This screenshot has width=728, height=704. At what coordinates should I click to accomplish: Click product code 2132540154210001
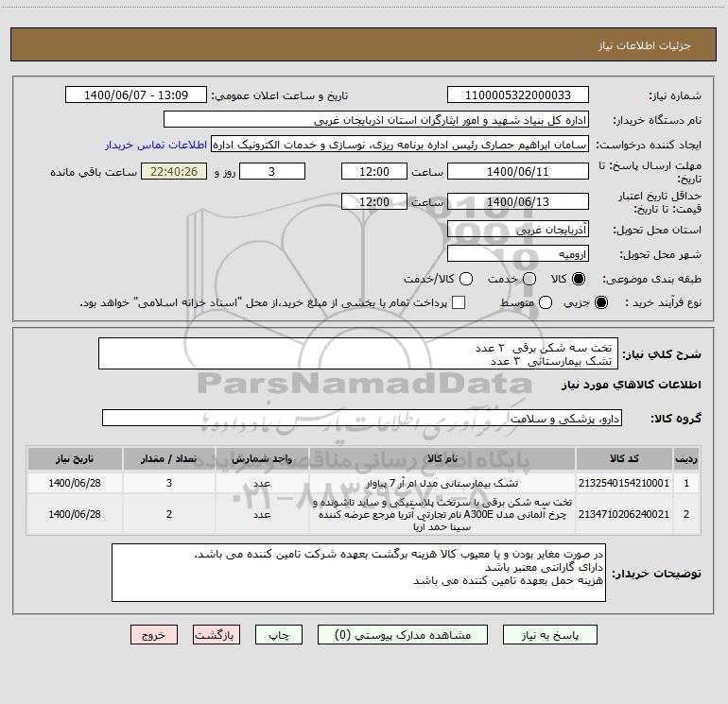(624, 483)
